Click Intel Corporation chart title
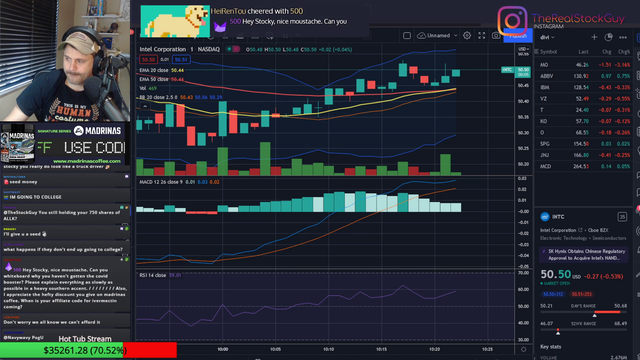Viewport: 640px width, 360px height. (x=162, y=49)
